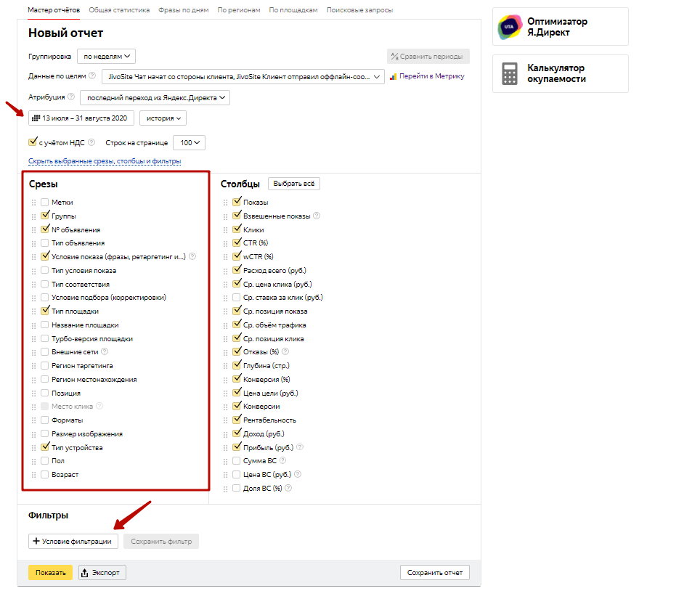Viewport: 700px width, 591px height.
Task: Check the Название площадки checkbox
Action: [x=44, y=325]
